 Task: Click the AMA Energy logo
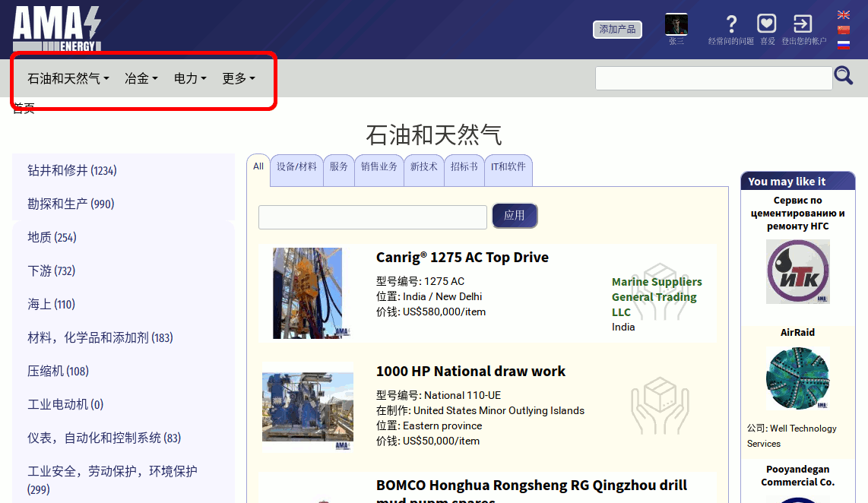tap(57, 30)
